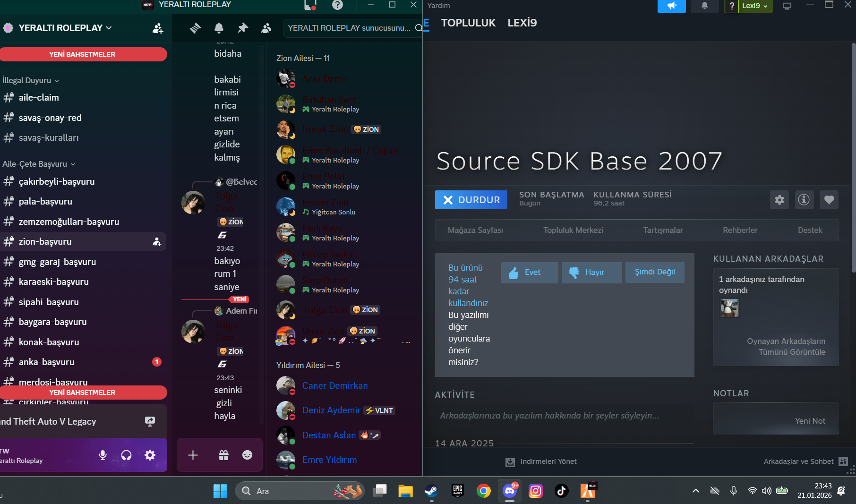
Task: Deafen audio with Discord headphone icon
Action: point(126,455)
